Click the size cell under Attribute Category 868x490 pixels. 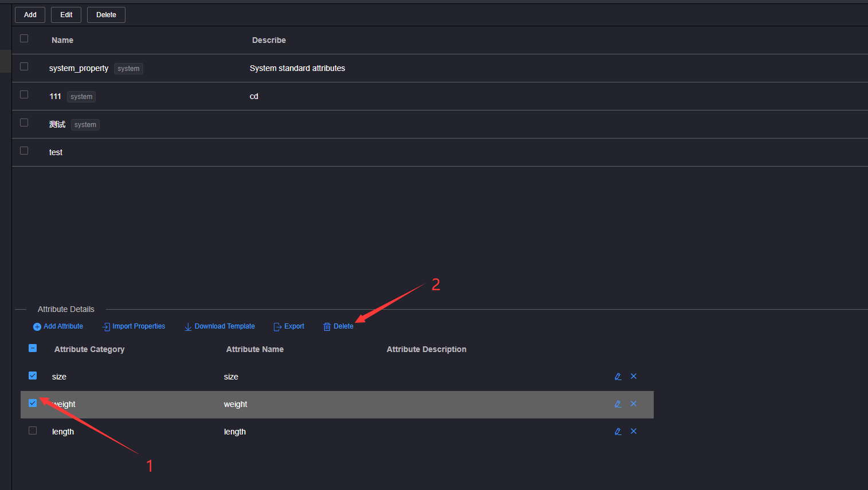click(59, 377)
